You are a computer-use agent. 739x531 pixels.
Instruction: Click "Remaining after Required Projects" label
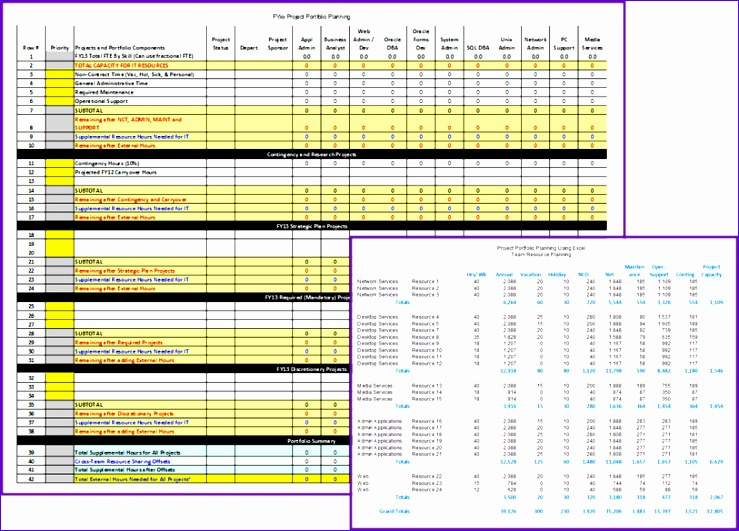click(x=119, y=343)
